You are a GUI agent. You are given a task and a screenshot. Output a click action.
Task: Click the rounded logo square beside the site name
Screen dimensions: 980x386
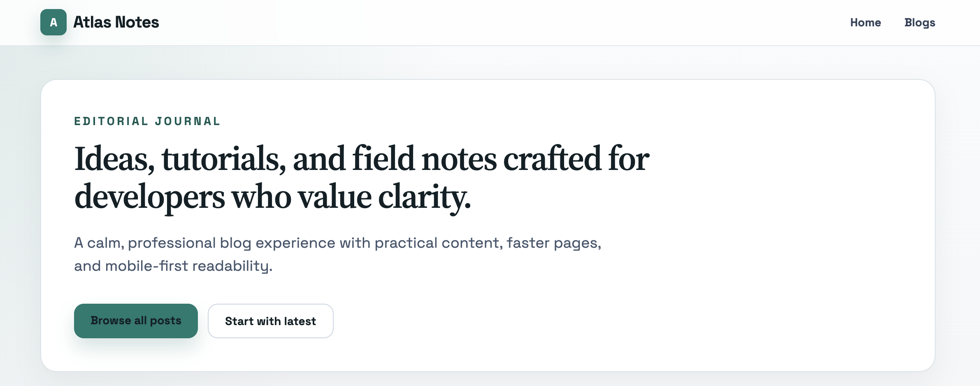point(53,22)
